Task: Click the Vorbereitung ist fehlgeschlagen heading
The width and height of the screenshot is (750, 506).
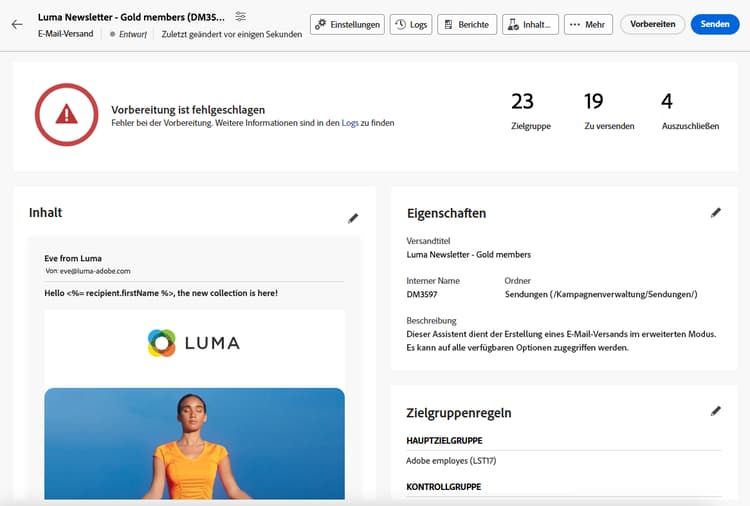Action: [x=188, y=110]
